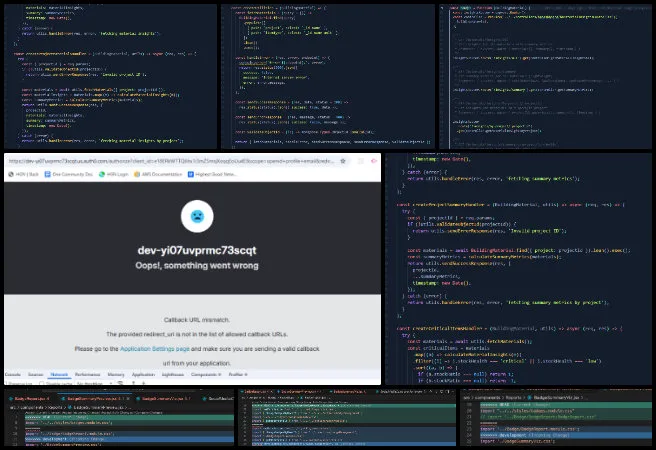Open the HGN Login bookmark

pos(117,174)
